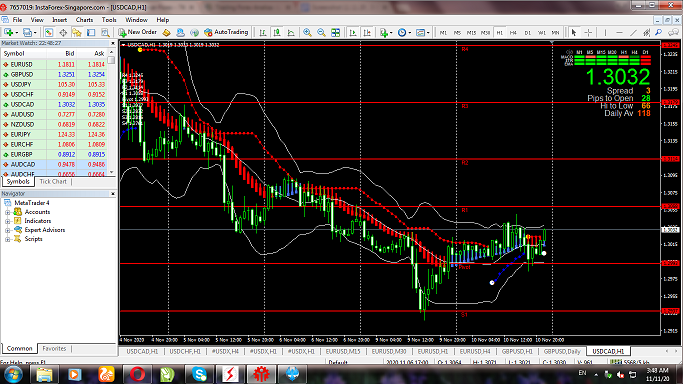
Task: Open the Insert menu
Action: (60, 20)
